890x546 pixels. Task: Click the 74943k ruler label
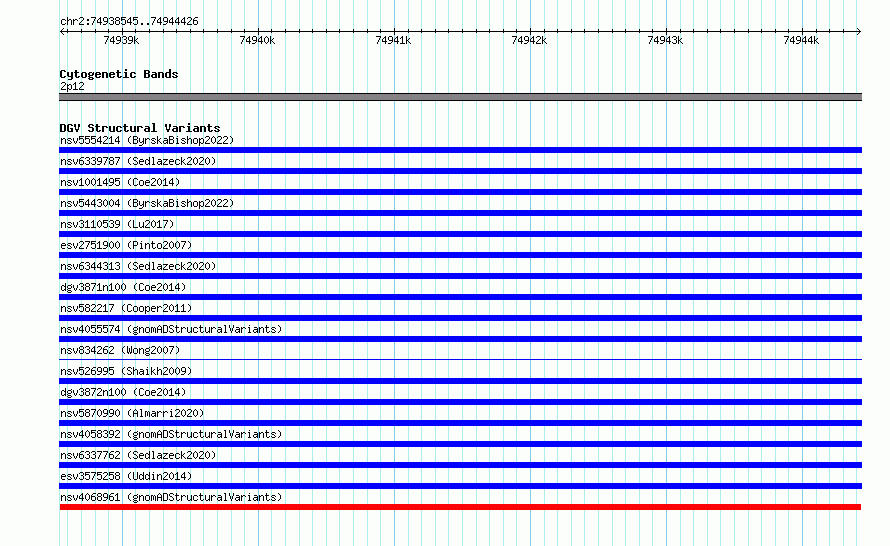(x=665, y=40)
